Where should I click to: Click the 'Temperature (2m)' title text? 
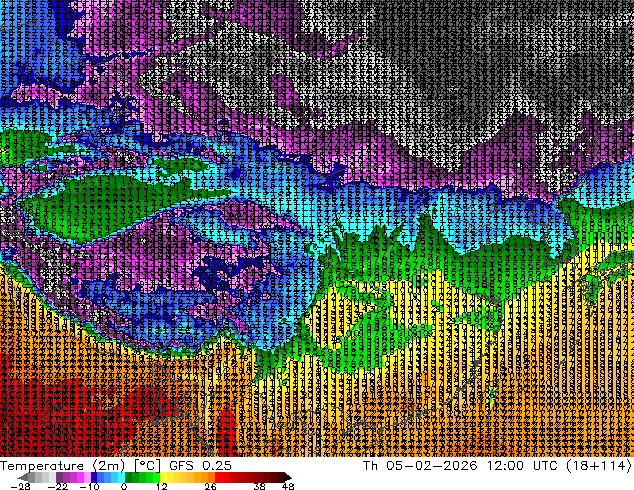point(63,466)
